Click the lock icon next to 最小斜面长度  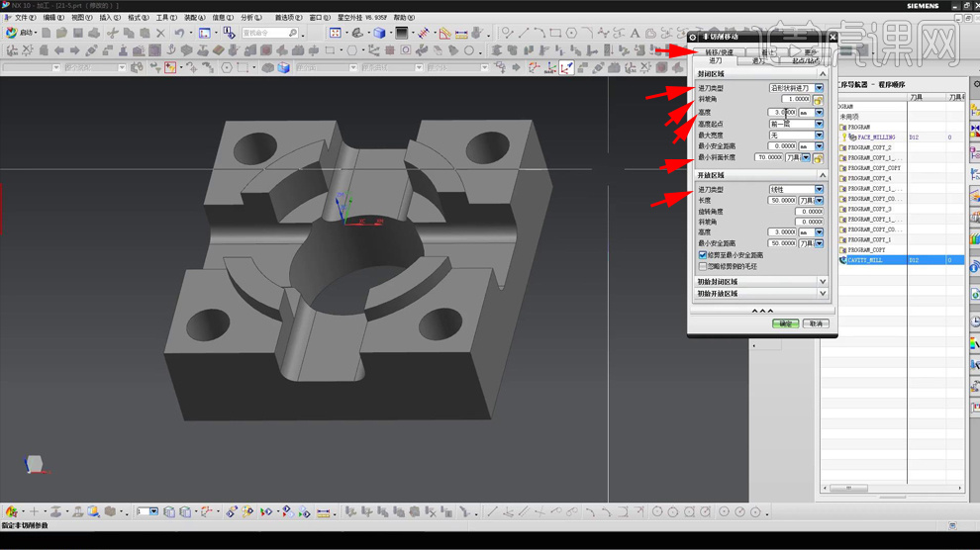pyautogui.click(x=818, y=157)
